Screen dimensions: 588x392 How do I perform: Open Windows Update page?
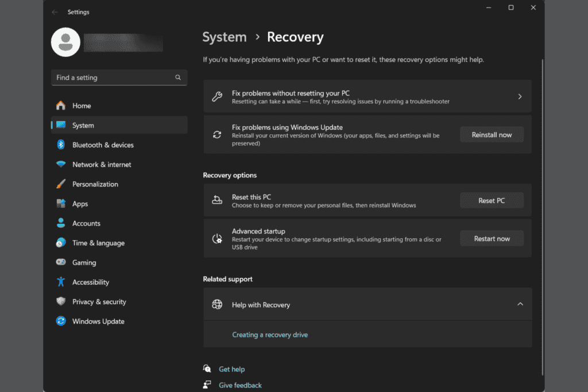[x=119, y=321]
